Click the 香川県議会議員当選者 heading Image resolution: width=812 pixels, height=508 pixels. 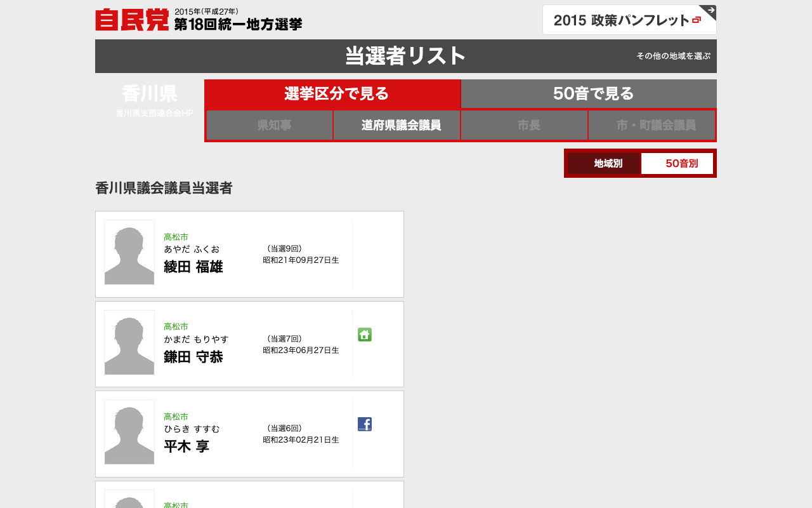164,188
